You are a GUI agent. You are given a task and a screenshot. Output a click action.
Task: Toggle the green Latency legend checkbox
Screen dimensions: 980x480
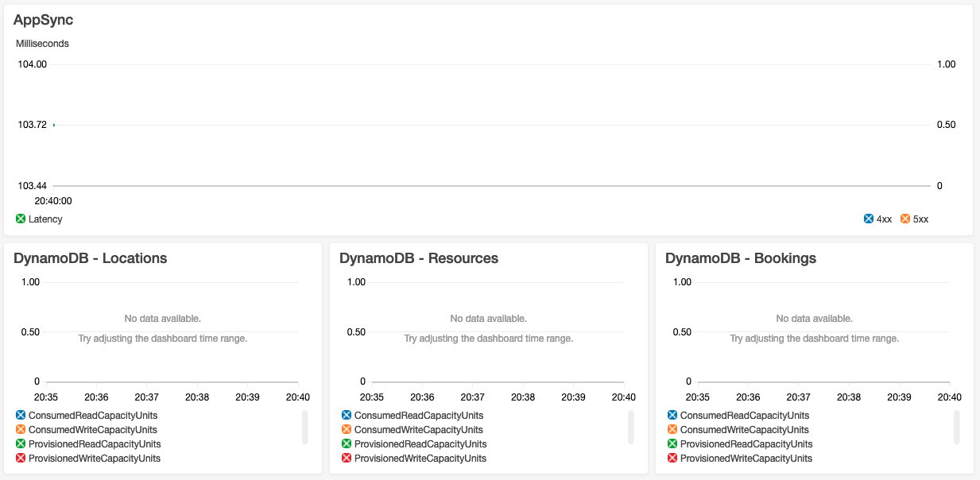click(21, 219)
